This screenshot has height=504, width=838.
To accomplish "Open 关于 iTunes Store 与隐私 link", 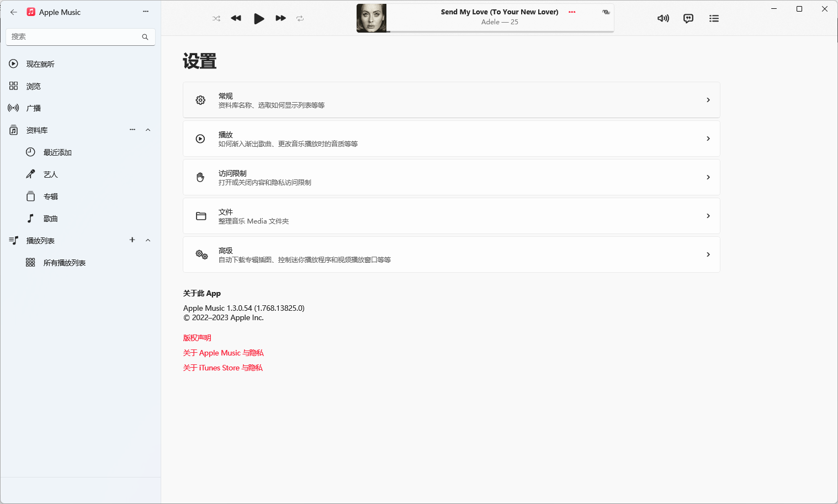I will pos(223,368).
